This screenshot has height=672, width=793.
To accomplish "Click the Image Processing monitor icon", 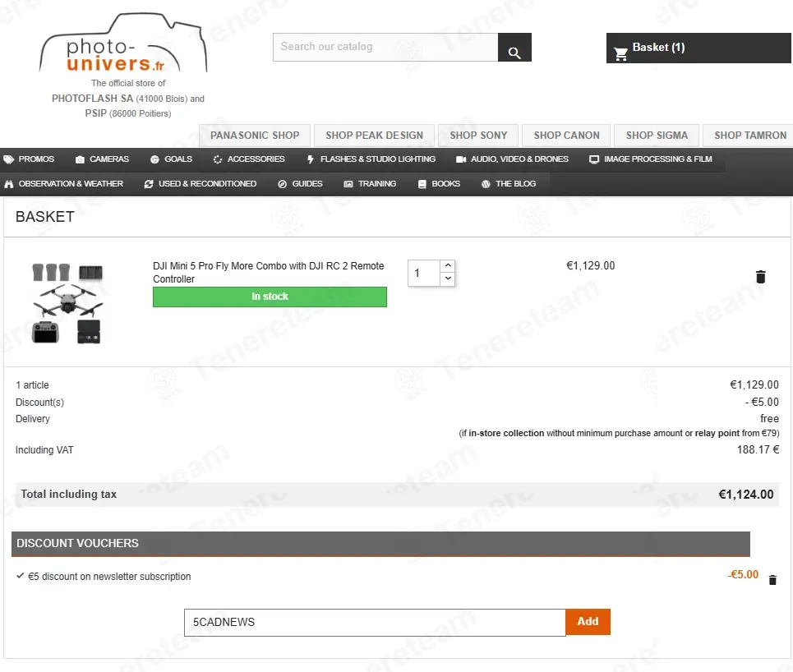I will pyautogui.click(x=594, y=159).
